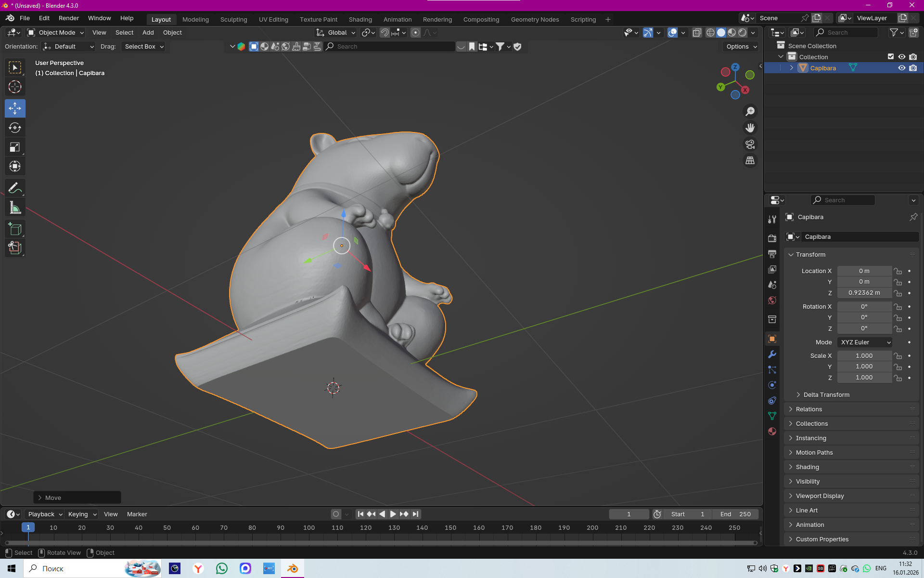This screenshot has height=578, width=924.
Task: Switch to the Shading workspace tab
Action: click(x=360, y=20)
